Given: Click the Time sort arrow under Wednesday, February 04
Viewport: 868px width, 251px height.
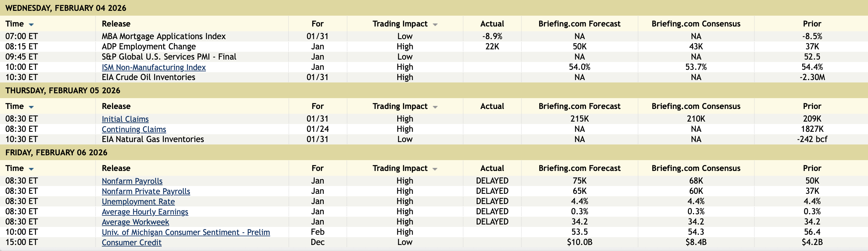Looking at the screenshot, I should (31, 25).
